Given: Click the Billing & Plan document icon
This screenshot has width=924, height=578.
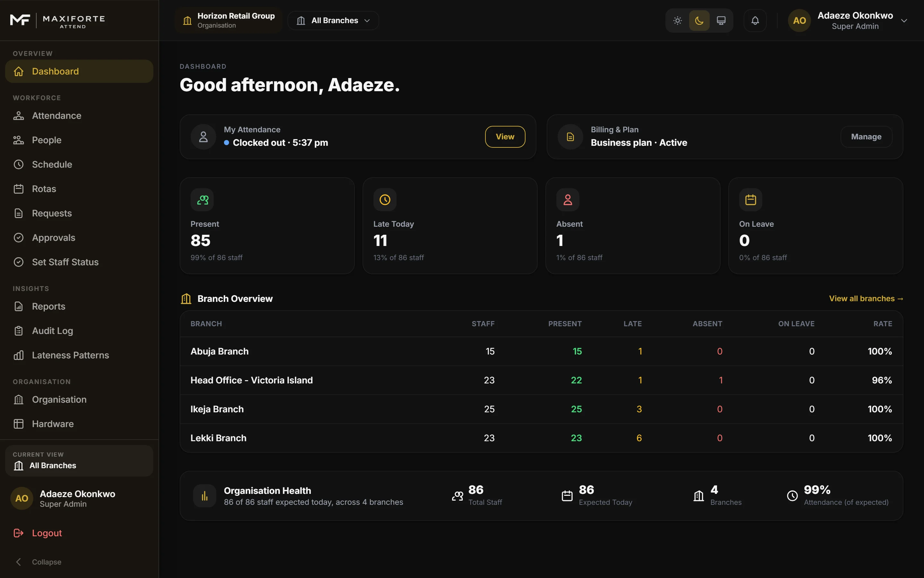Looking at the screenshot, I should click(x=570, y=136).
